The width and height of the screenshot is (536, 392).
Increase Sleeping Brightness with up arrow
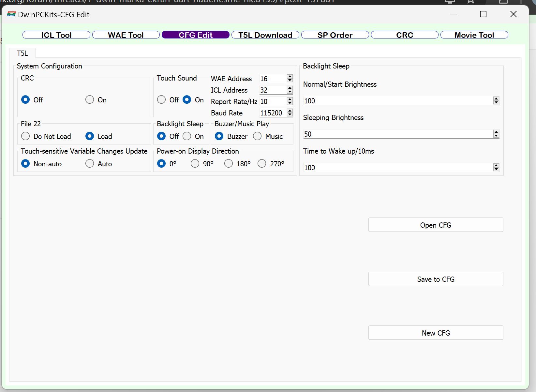point(496,132)
